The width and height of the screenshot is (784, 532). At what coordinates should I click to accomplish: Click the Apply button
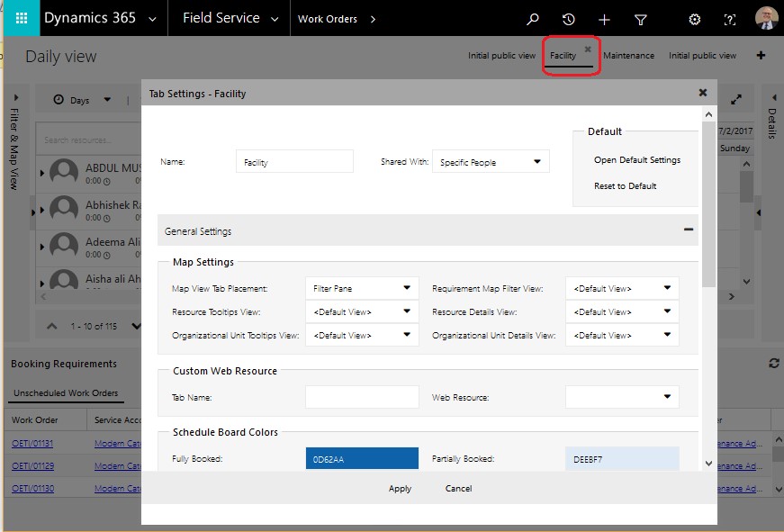pos(400,489)
